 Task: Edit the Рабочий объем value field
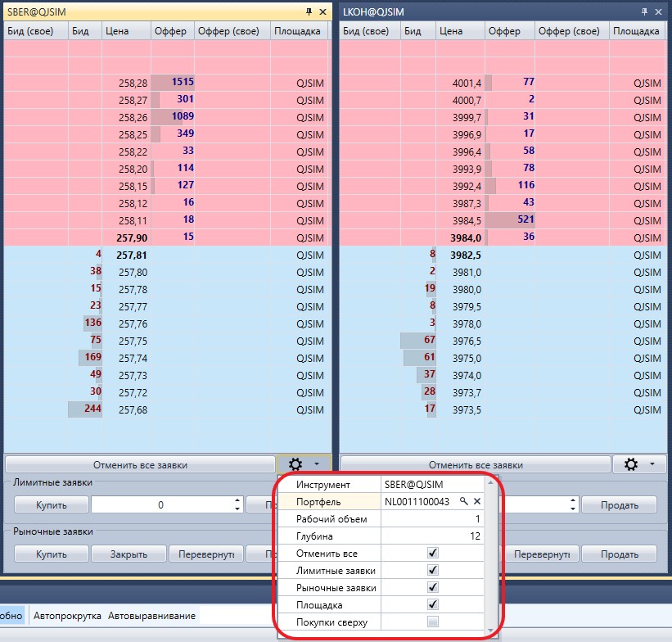[432, 519]
